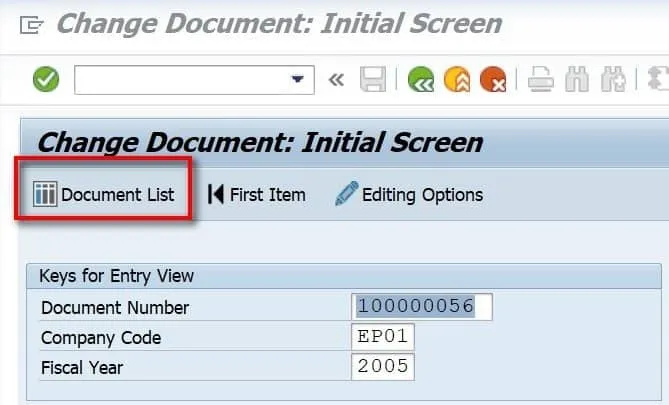Screen dimensions: 669x405
Task: Jump to First Item
Action: point(256,194)
